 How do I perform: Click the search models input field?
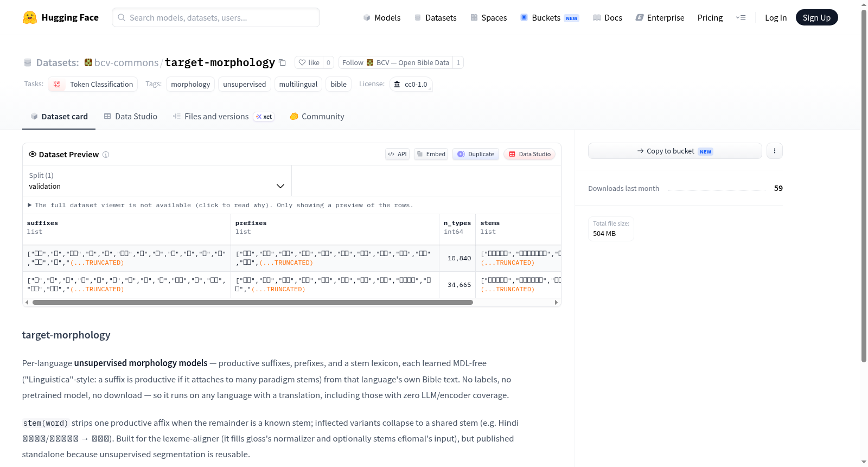(x=216, y=17)
